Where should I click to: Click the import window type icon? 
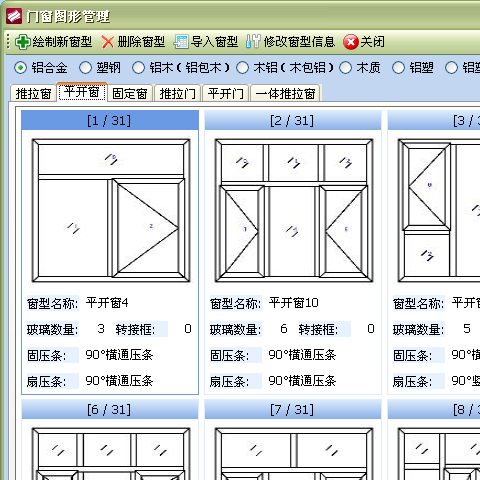click(181, 42)
